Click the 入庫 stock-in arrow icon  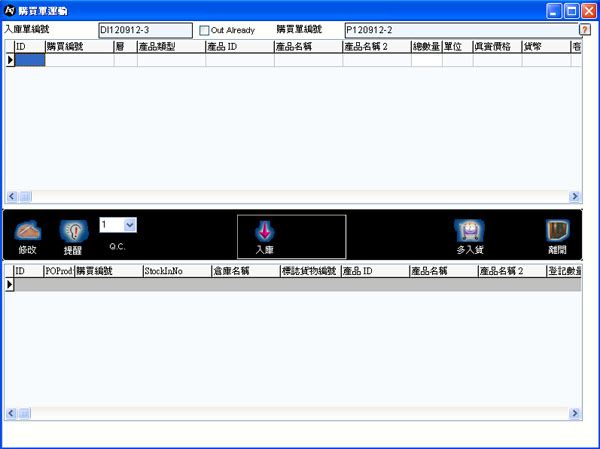264,231
